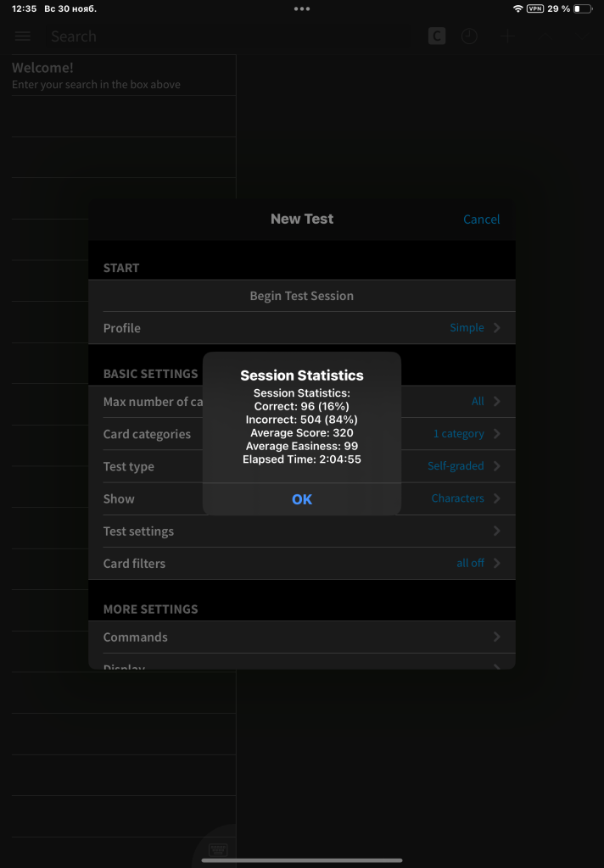Viewport: 604px width, 868px height.
Task: Start Begin Test Session
Action: 301,296
